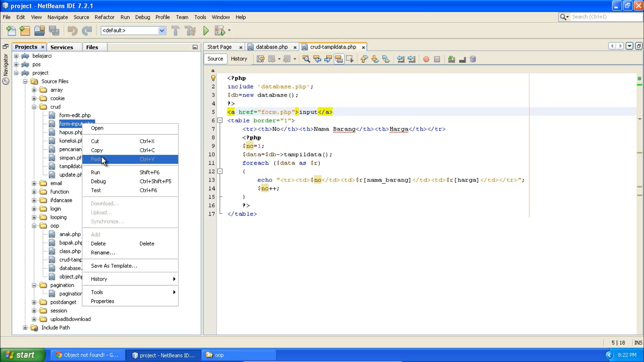Jump to last edit location
This screenshot has height=362, width=644.
[261, 59]
